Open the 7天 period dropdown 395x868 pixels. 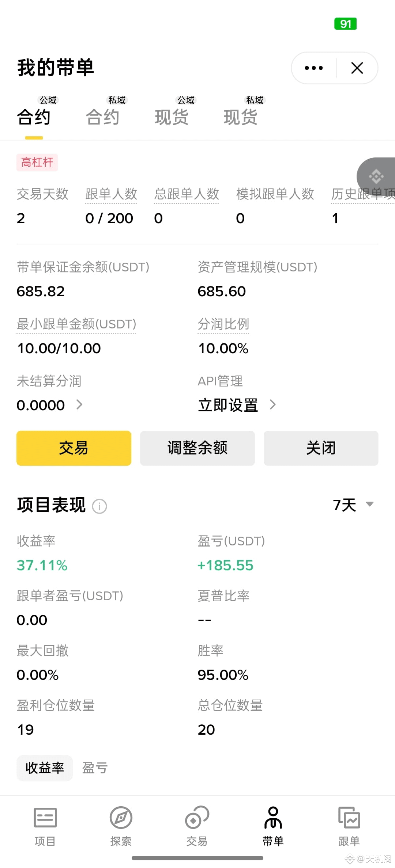point(353,505)
